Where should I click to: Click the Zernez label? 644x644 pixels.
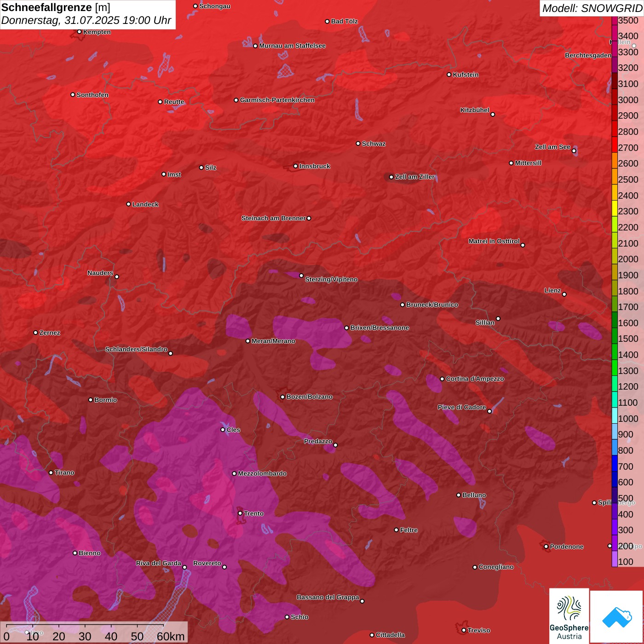tap(49, 333)
